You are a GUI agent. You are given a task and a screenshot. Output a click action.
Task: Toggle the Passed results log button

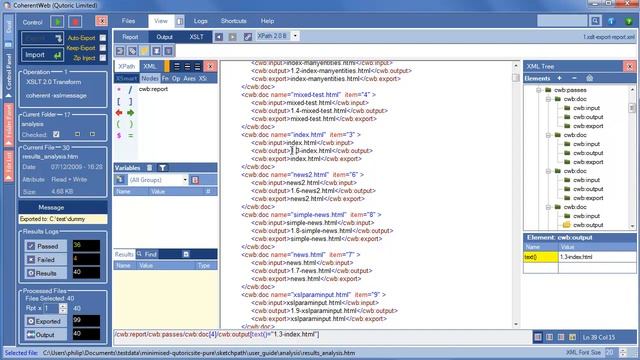(45, 246)
